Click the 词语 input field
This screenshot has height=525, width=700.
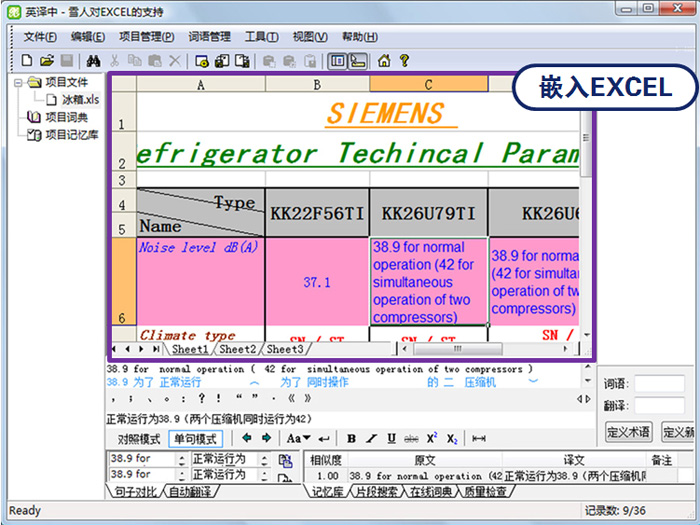click(x=659, y=384)
